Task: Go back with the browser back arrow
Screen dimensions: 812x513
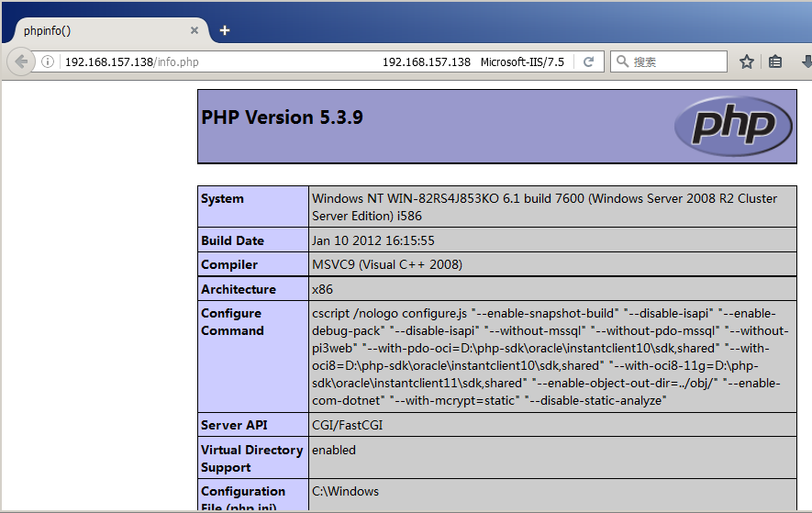Action: tap(21, 61)
